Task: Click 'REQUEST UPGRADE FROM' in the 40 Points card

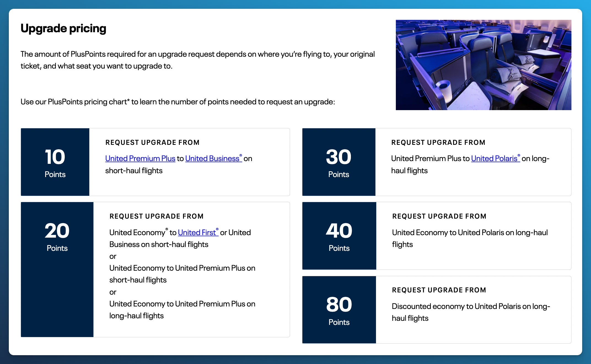Action: pos(439,216)
